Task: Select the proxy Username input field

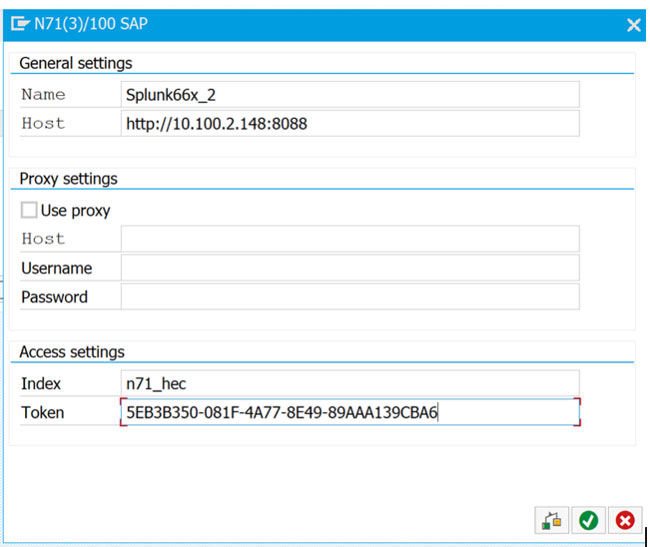Action: (350, 268)
